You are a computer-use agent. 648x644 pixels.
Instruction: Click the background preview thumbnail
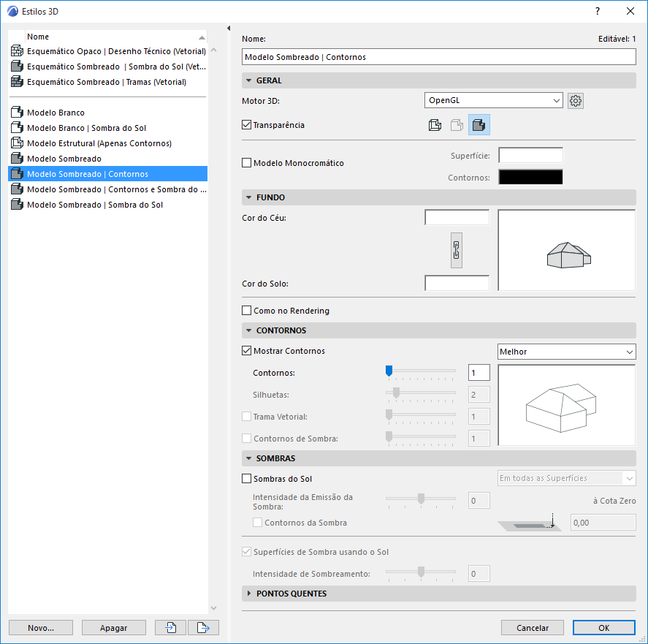pyautogui.click(x=567, y=250)
